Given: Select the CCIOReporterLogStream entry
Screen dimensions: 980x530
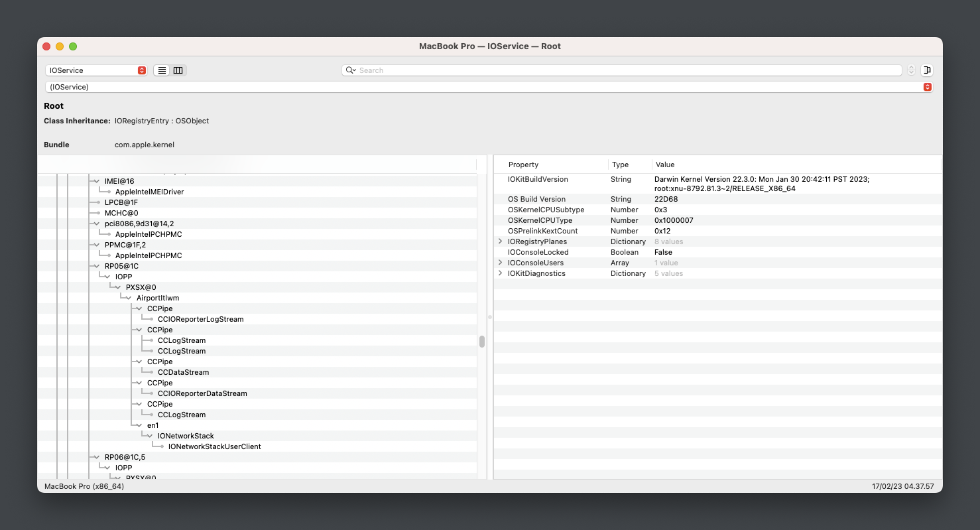Looking at the screenshot, I should [200, 319].
